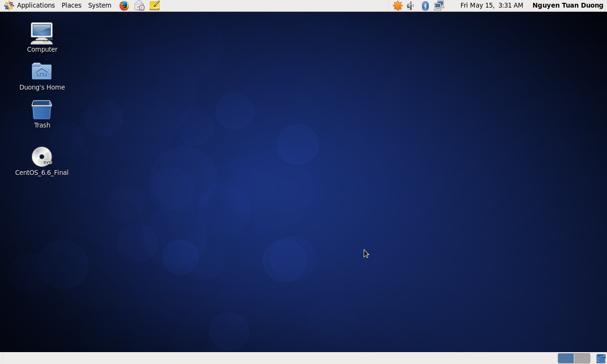Image resolution: width=607 pixels, height=364 pixels.
Task: Open the Places menu
Action: point(72,5)
